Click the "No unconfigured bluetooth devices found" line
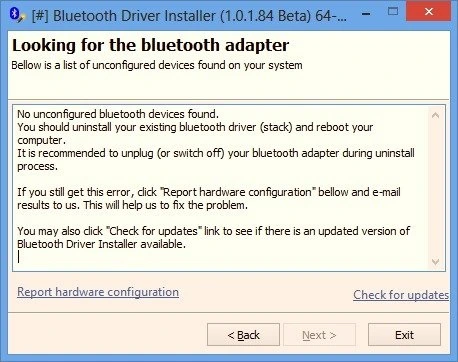 [118, 114]
